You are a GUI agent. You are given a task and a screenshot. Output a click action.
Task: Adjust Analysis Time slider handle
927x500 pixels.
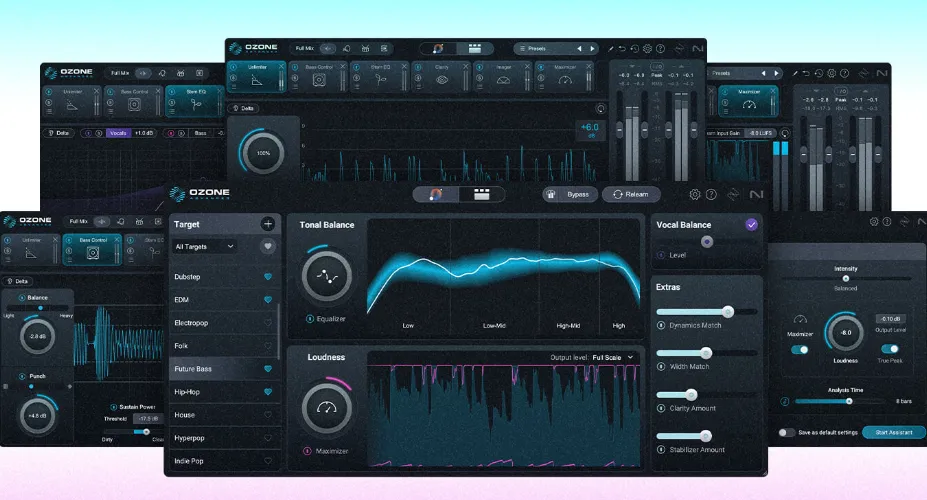pos(849,401)
